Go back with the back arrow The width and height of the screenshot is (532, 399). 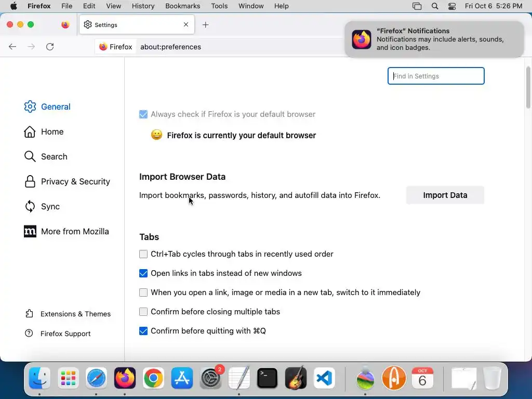click(12, 47)
